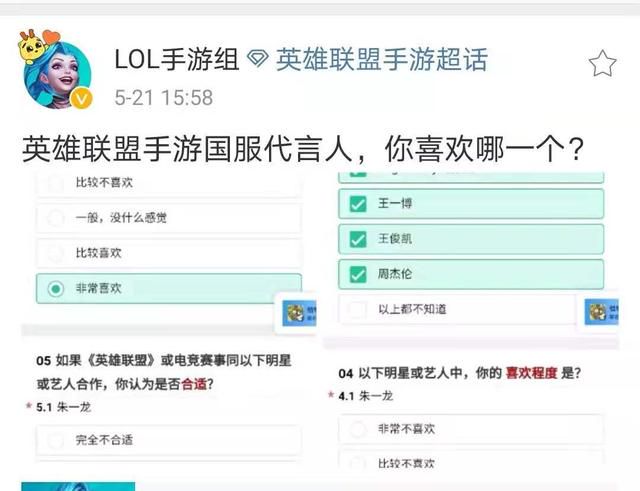Click the post text 英雄联盟手游国服代言人
Viewport: 640px width, 491px height.
click(187, 149)
